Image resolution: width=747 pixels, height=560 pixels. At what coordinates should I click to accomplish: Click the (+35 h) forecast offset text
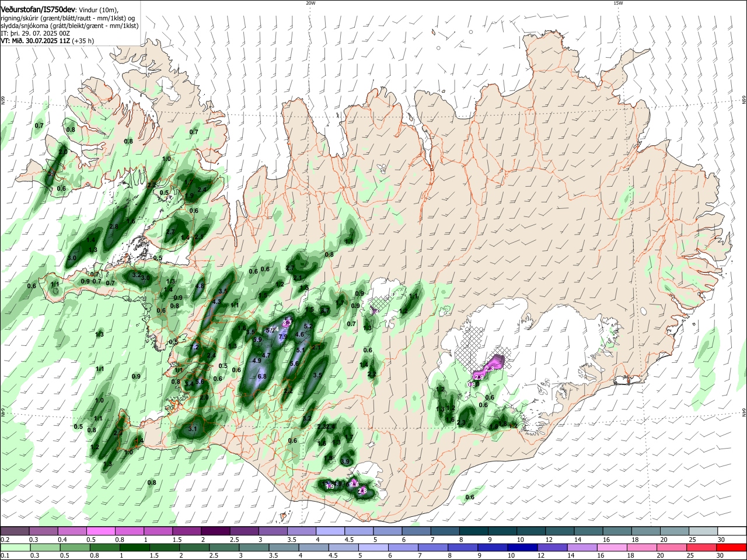pos(83,41)
